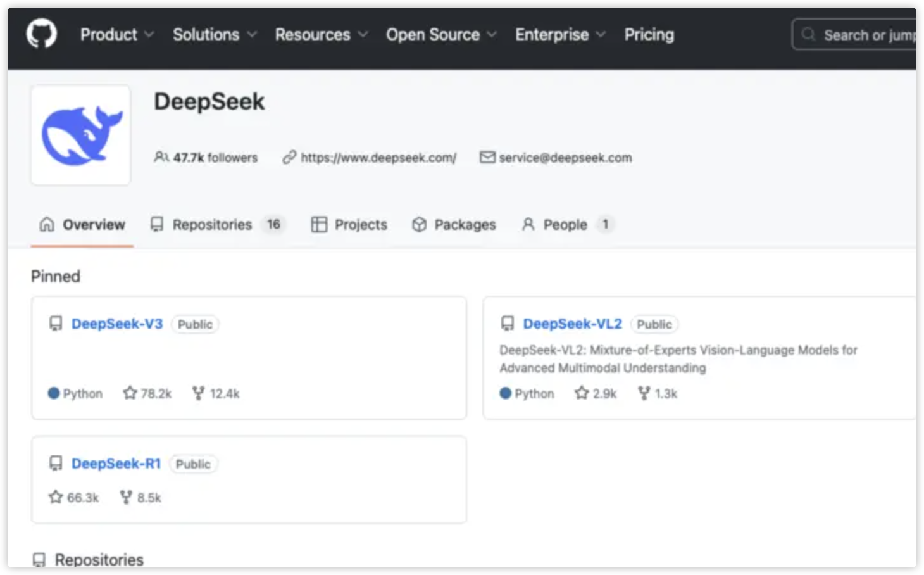Click the repo icon beside DeepSeek-VL2
The width and height of the screenshot is (924, 575).
(x=508, y=324)
